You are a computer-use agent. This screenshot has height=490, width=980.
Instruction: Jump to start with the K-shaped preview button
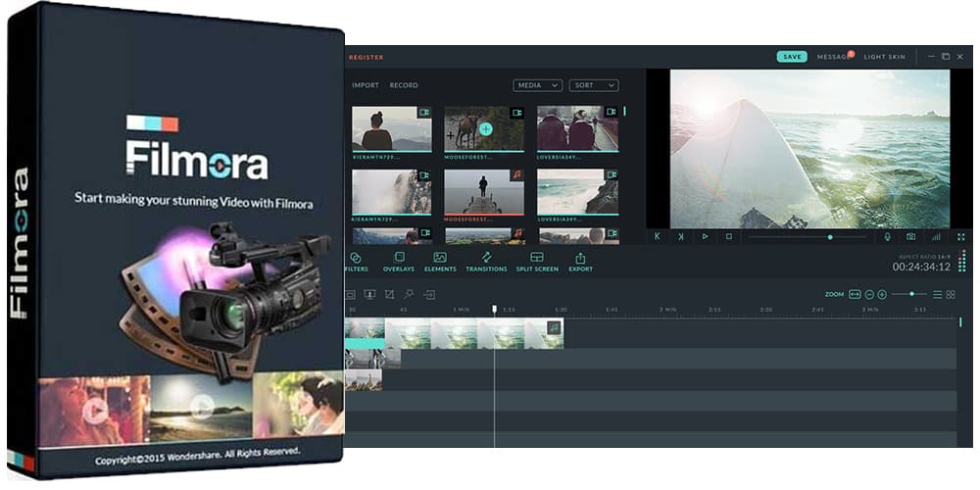pyautogui.click(x=657, y=236)
